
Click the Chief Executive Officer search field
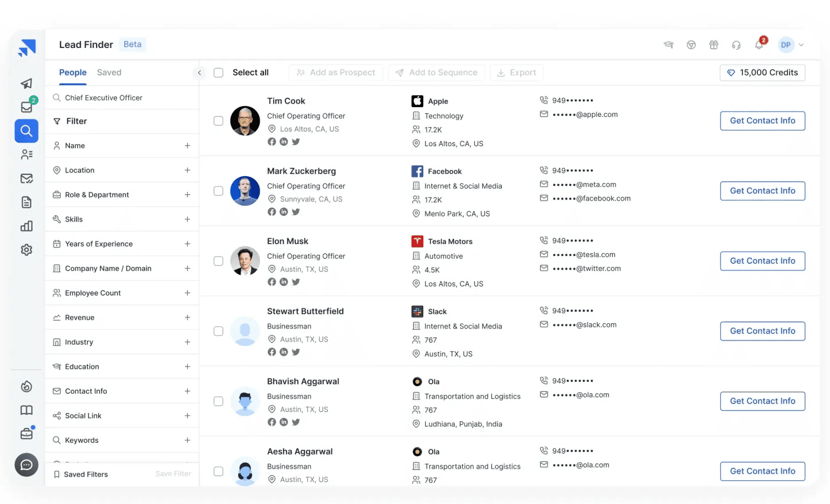coord(122,98)
